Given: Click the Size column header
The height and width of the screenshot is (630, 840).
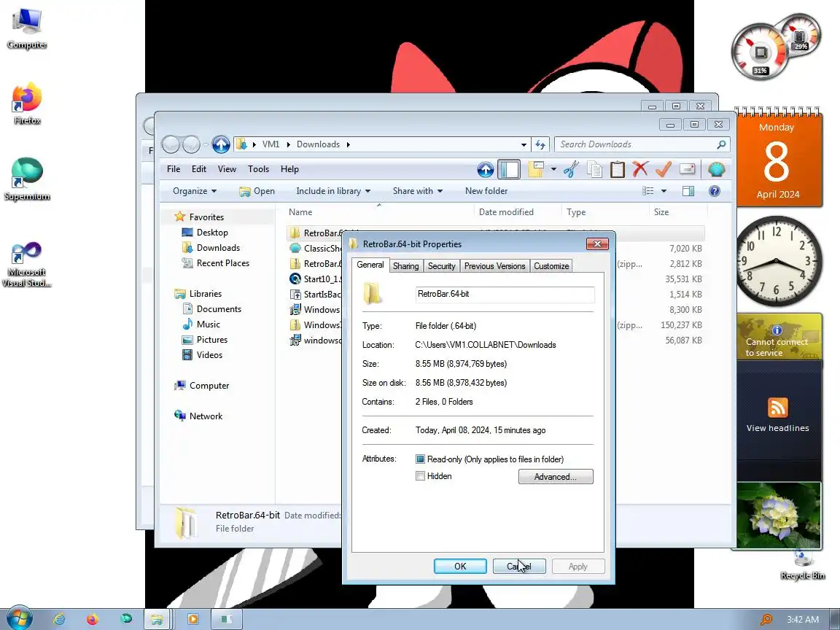Looking at the screenshot, I should tap(677, 212).
